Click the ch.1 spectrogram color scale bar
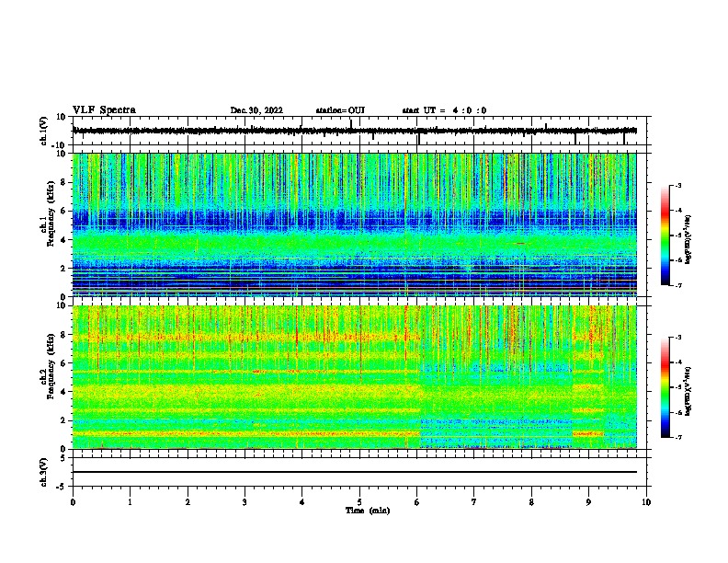 point(665,236)
